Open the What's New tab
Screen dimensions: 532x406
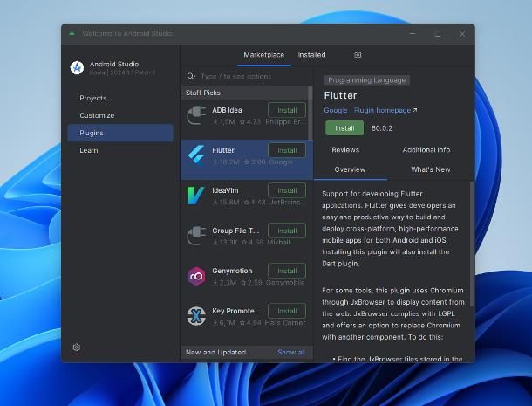coord(431,169)
